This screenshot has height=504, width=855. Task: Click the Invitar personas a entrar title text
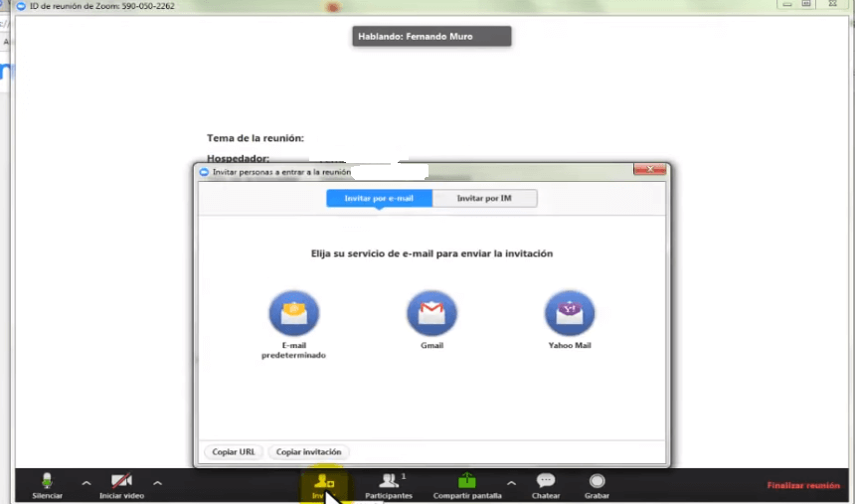click(281, 172)
